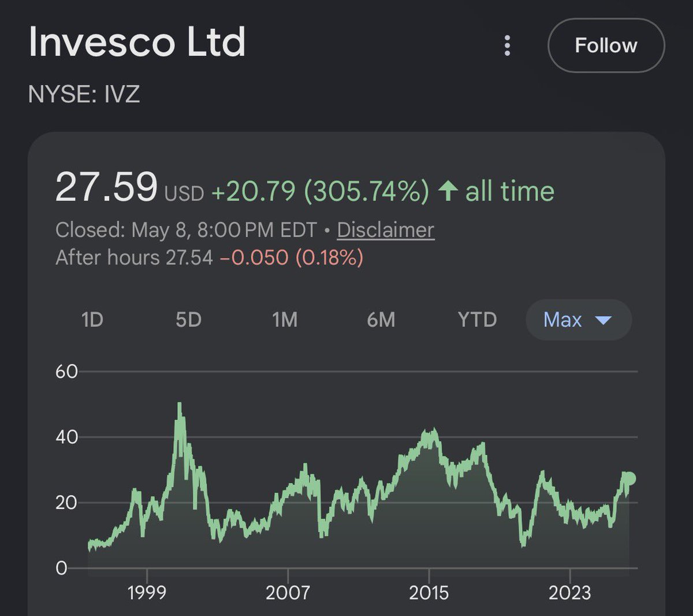Click the 40 y-axis label
The width and height of the screenshot is (693, 616).
[x=66, y=437]
